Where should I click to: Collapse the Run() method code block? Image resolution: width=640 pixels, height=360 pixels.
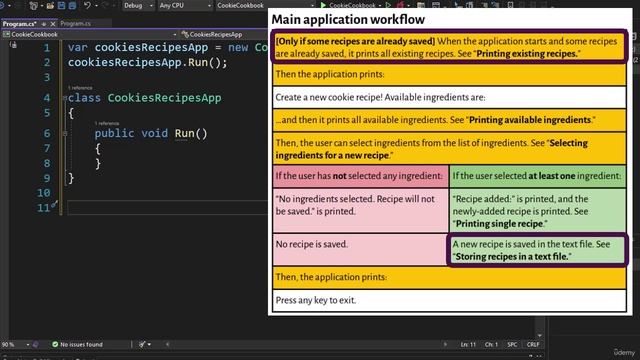(x=65, y=133)
